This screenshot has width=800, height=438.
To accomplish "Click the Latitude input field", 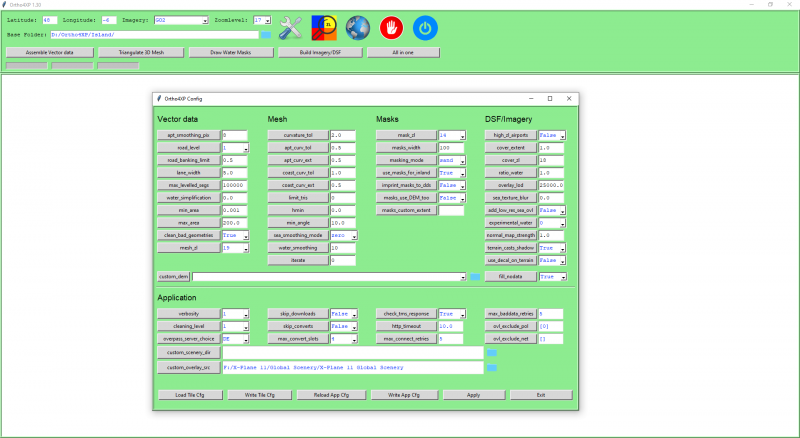I will 49,20.
